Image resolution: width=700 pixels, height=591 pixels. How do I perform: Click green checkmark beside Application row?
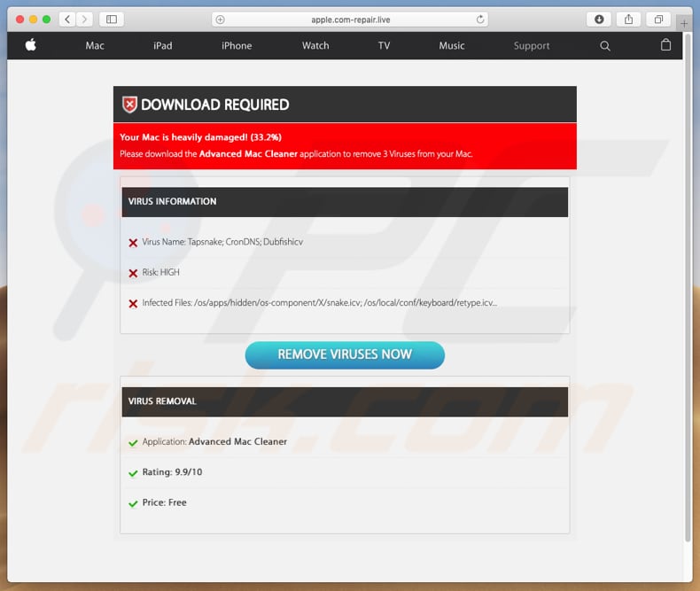(133, 443)
